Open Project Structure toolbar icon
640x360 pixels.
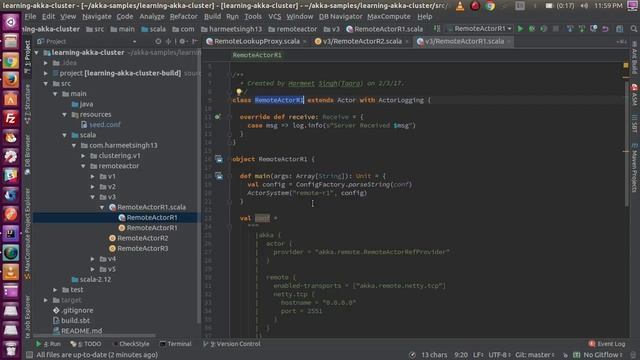pos(620,29)
